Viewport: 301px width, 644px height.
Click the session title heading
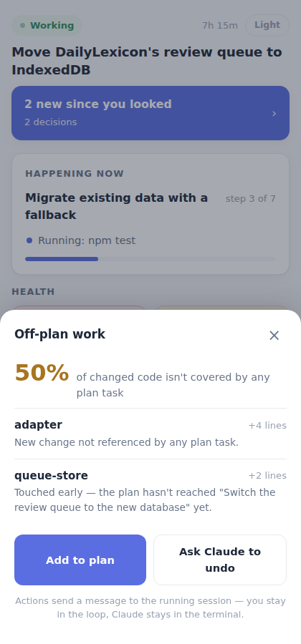click(x=147, y=61)
